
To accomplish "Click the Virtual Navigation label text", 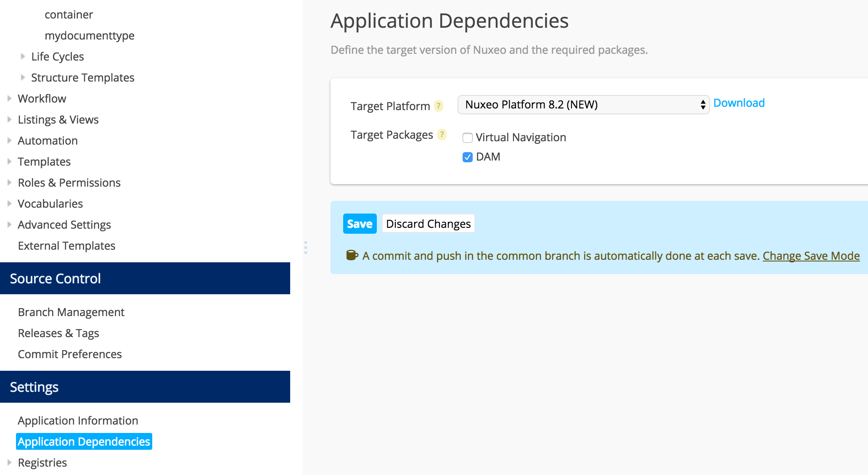I will click(x=521, y=137).
